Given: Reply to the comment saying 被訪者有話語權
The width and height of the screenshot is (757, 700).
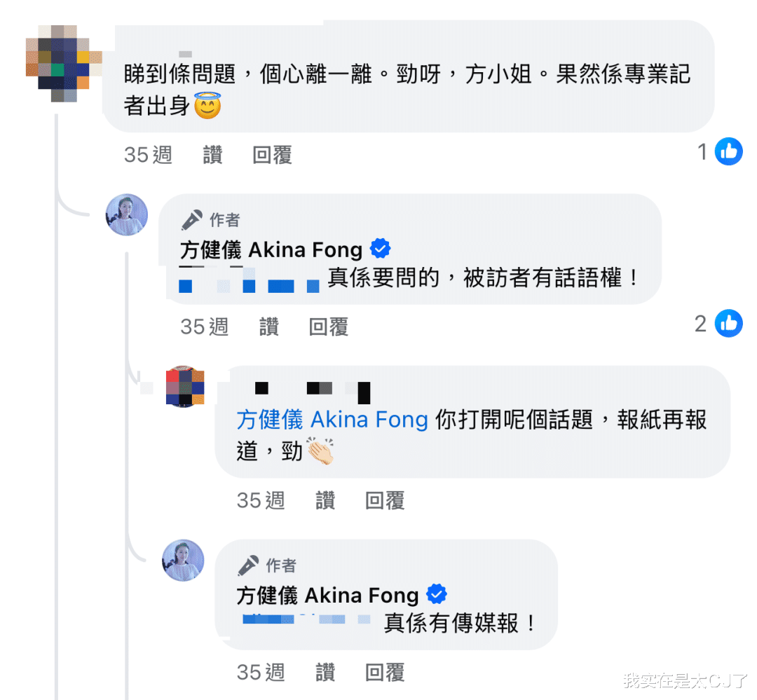Looking at the screenshot, I should tap(328, 327).
